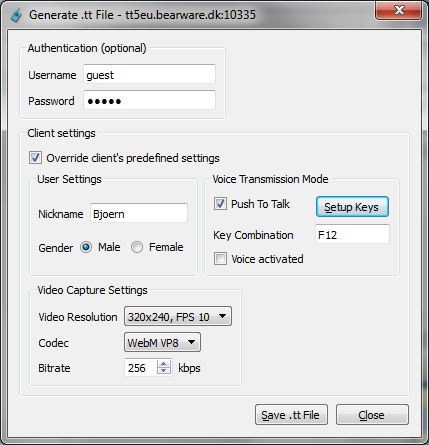The image size is (429, 445).
Task: Focus the Nickname text field
Action: pos(139,213)
